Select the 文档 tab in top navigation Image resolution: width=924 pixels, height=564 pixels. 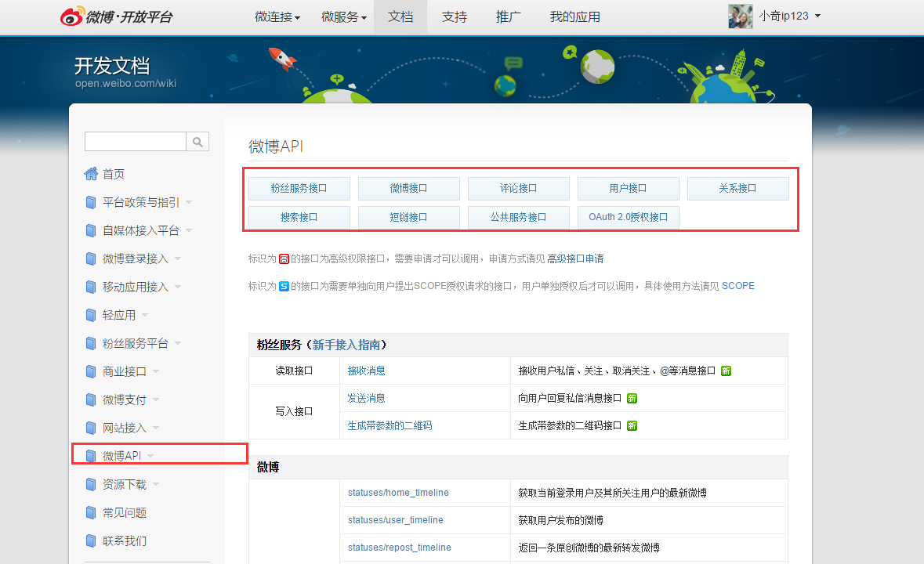[400, 17]
